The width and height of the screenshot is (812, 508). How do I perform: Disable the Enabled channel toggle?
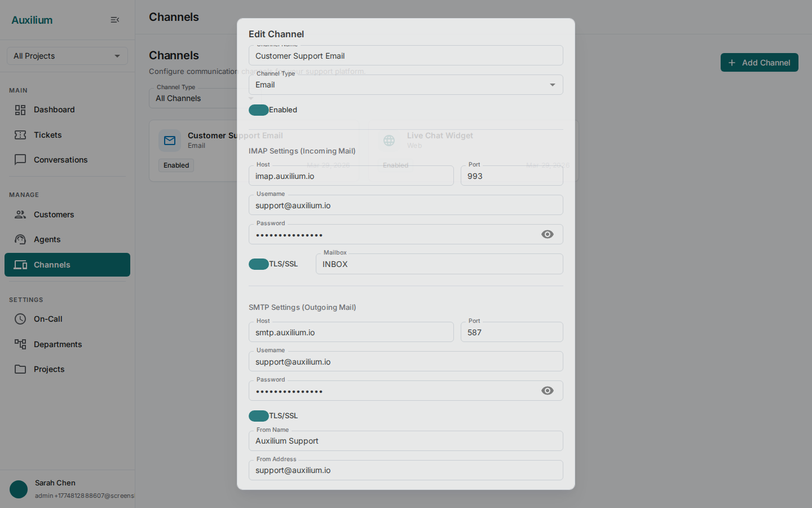tap(259, 110)
